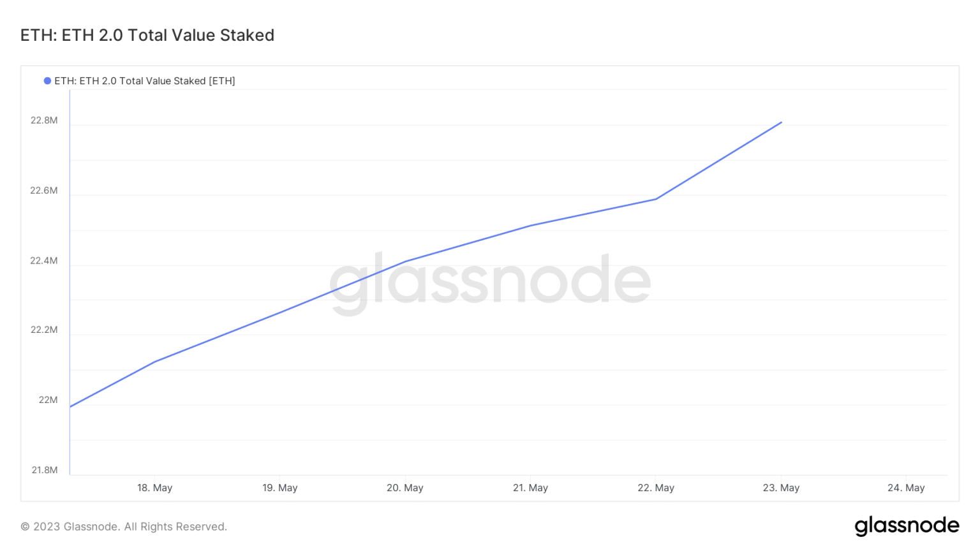Click the blue legend dot for ETH staked
The image size is (980, 551).
pyautogui.click(x=47, y=81)
